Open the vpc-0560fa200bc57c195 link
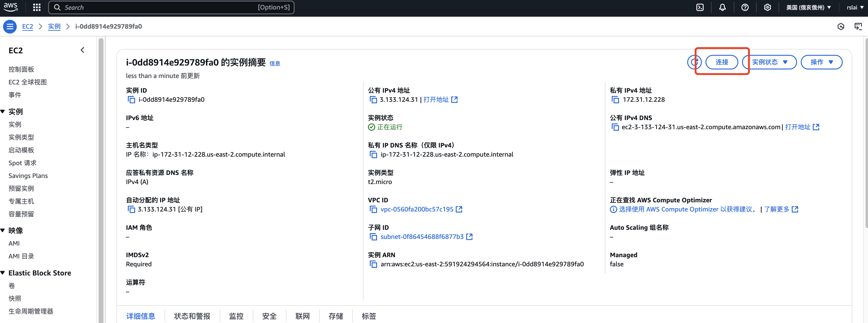The image size is (868, 323). click(421, 209)
